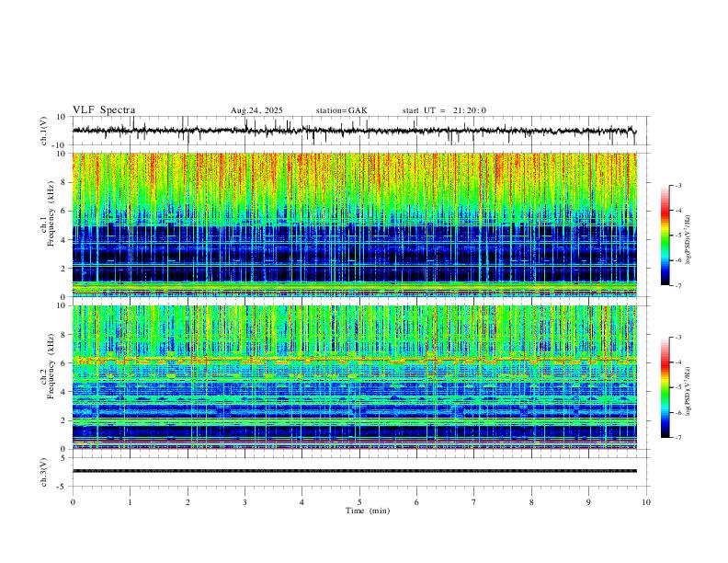The image size is (728, 563).
Task: Click the 'station=GAK' label
Action: click(341, 110)
